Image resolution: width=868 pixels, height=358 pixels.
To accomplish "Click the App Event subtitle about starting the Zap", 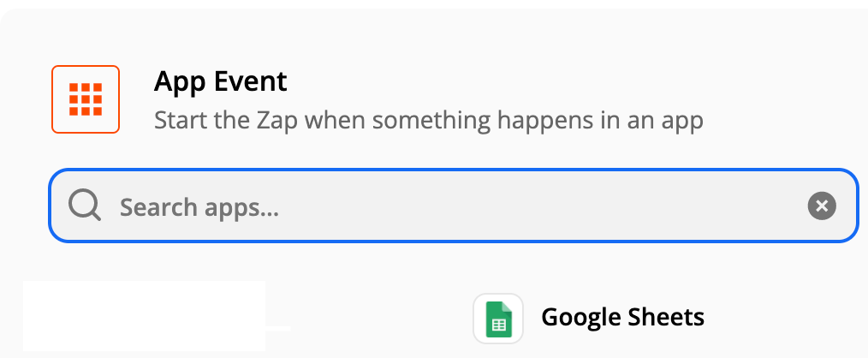I will click(x=428, y=120).
